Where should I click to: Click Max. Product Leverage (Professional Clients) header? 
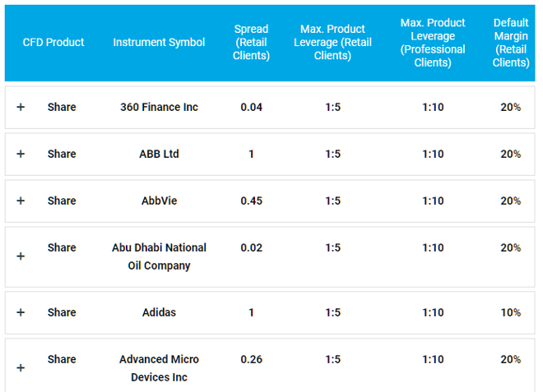(433, 43)
